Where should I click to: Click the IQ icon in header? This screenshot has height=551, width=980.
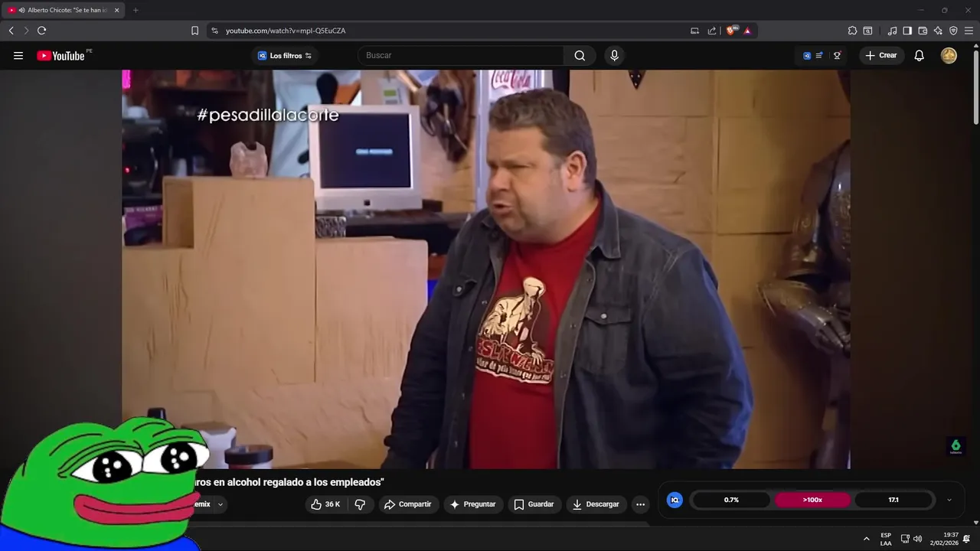click(807, 55)
